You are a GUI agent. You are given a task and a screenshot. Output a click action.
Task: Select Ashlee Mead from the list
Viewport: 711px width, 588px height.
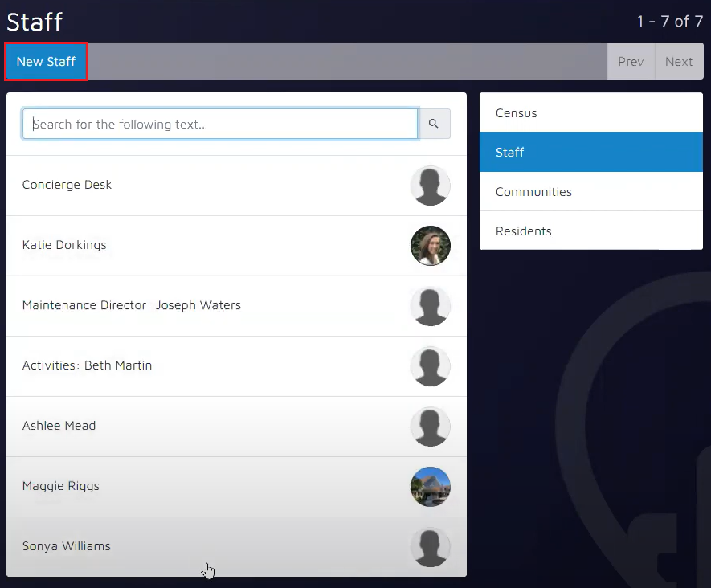pos(59,426)
